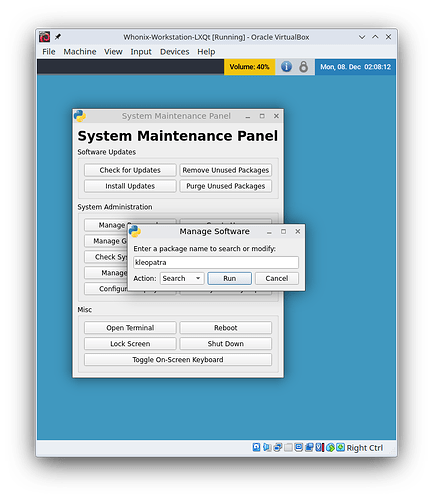Click the package name field containing kleopatra

click(x=216, y=262)
